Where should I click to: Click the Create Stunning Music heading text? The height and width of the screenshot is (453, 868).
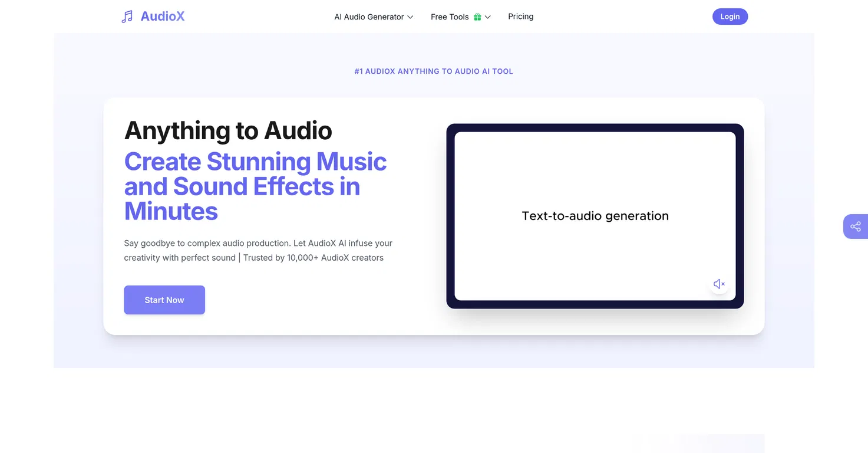tap(255, 186)
